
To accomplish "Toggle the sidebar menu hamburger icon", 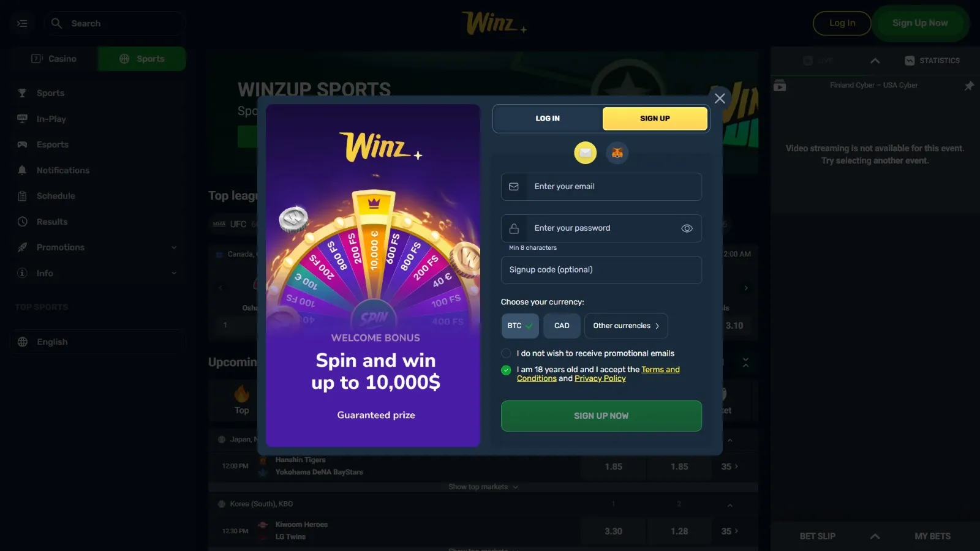I will [23, 23].
